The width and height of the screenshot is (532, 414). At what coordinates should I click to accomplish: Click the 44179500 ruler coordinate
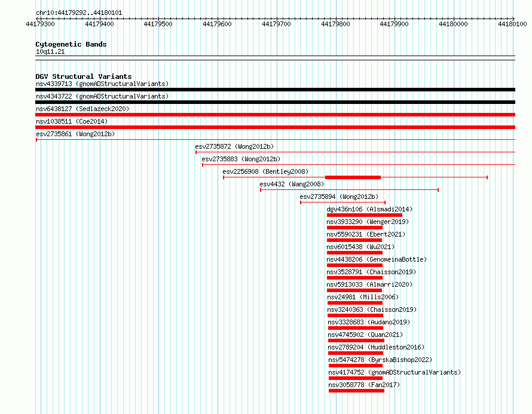tap(158, 24)
